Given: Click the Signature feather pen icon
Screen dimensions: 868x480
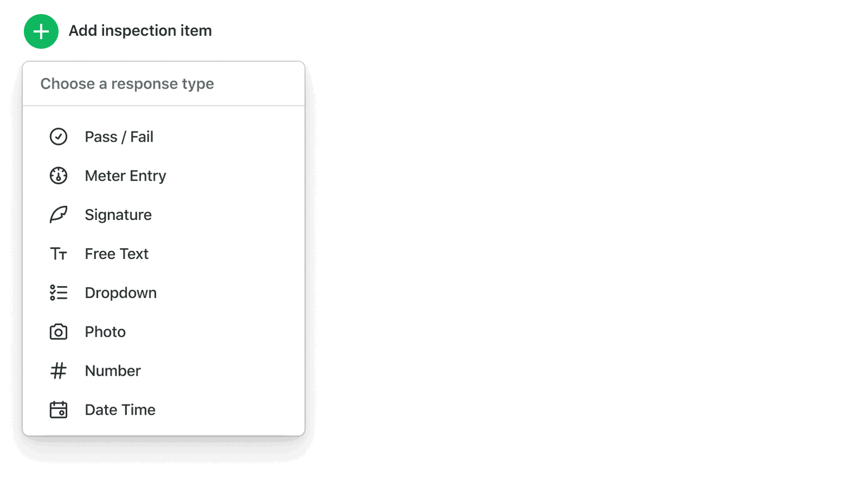Looking at the screenshot, I should [x=59, y=215].
